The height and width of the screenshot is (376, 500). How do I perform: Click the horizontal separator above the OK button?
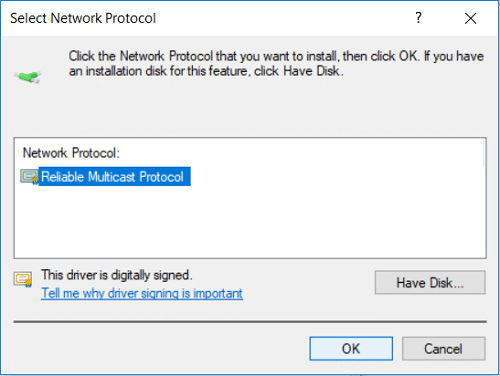(250, 322)
